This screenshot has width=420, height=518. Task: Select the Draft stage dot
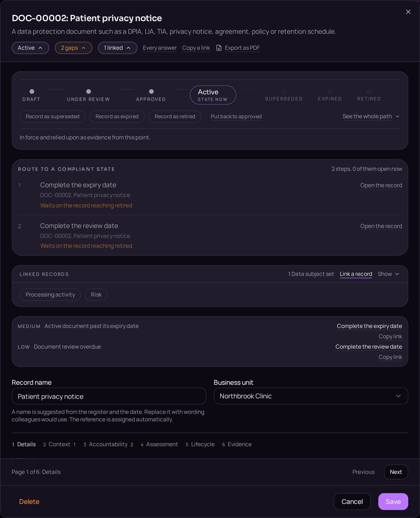coord(32,91)
